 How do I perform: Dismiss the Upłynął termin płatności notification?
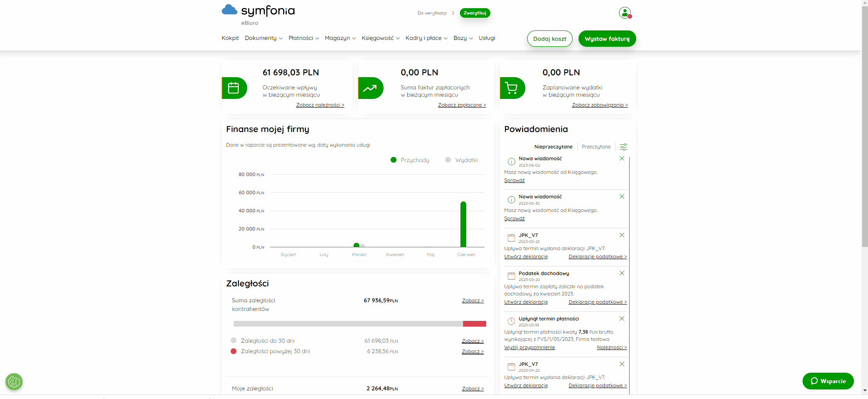(622, 319)
